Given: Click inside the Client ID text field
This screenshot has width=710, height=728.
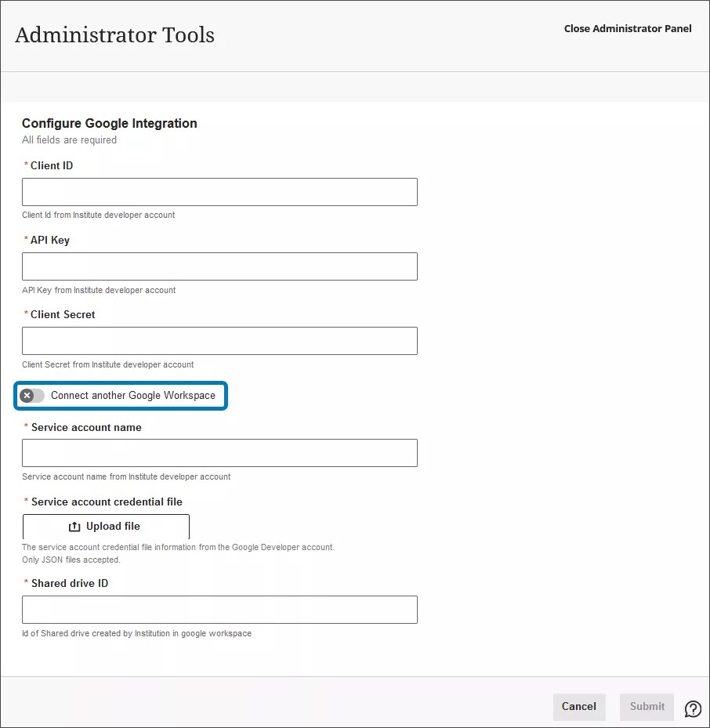Looking at the screenshot, I should tap(219, 191).
